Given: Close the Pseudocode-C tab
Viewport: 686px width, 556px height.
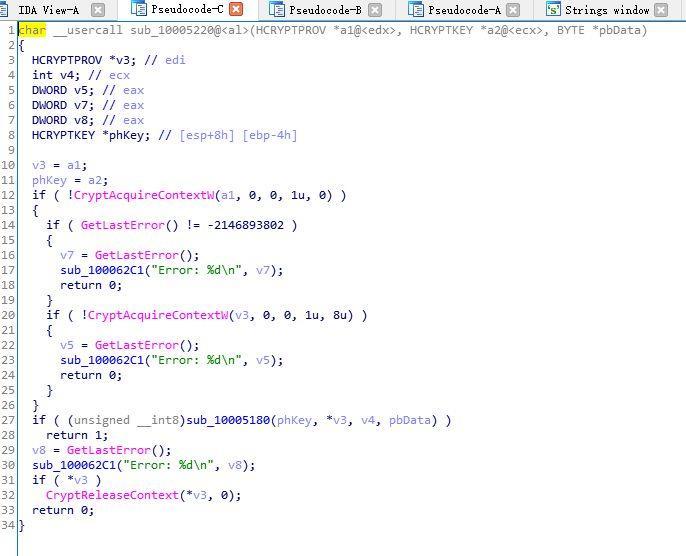Looking at the screenshot, I should [x=236, y=10].
